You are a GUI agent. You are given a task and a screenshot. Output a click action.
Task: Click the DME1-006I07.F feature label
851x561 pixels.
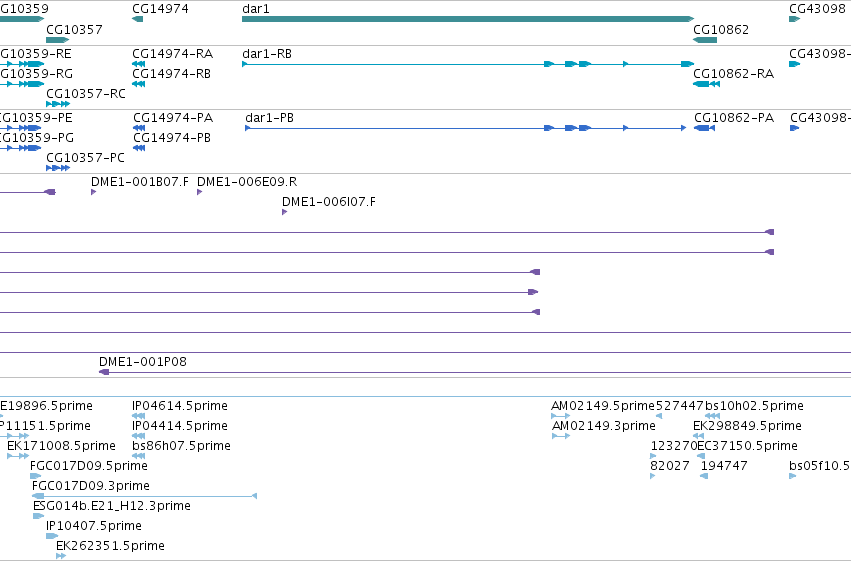(x=329, y=202)
